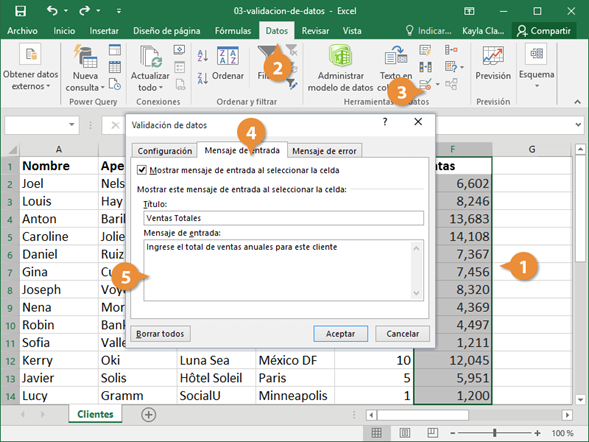This screenshot has width=589, height=442.
Task: Click the Compartir button
Action: 544,31
